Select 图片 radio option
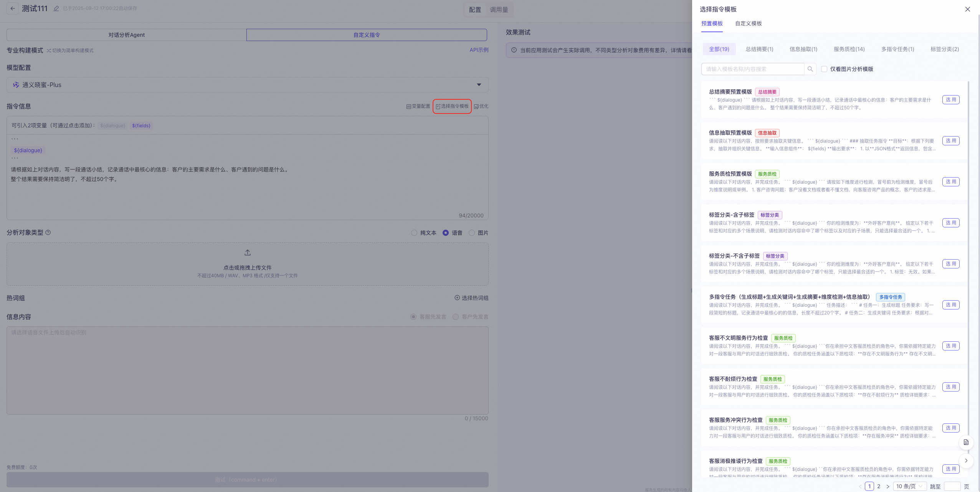The height and width of the screenshot is (492, 980). pos(472,233)
